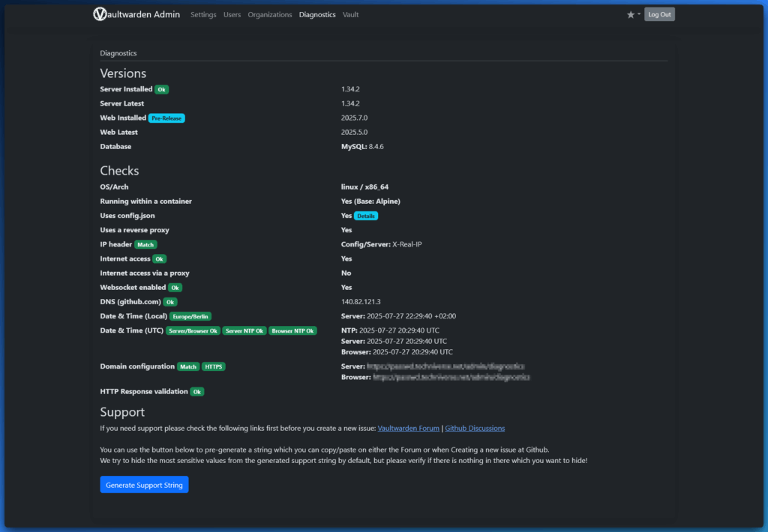Click the Database label
Viewport: 768px width, 532px height.
[x=115, y=146]
